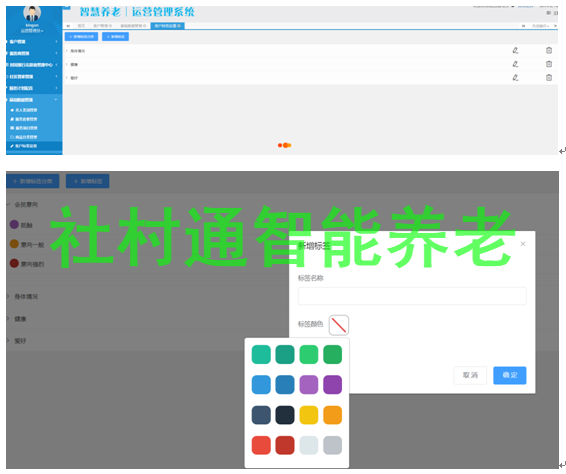
Task: Close the 新增标签 dialog with X
Action: [x=523, y=244]
